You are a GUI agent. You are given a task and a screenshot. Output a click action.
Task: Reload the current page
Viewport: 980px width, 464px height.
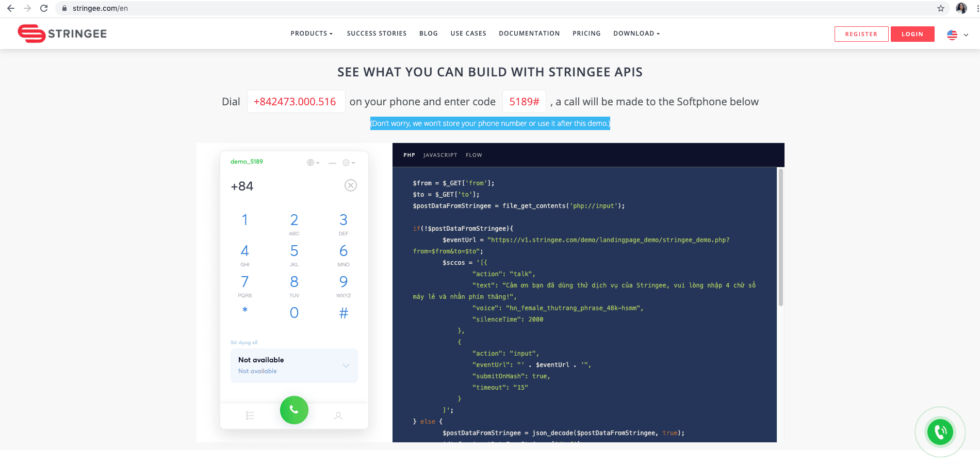[44, 8]
